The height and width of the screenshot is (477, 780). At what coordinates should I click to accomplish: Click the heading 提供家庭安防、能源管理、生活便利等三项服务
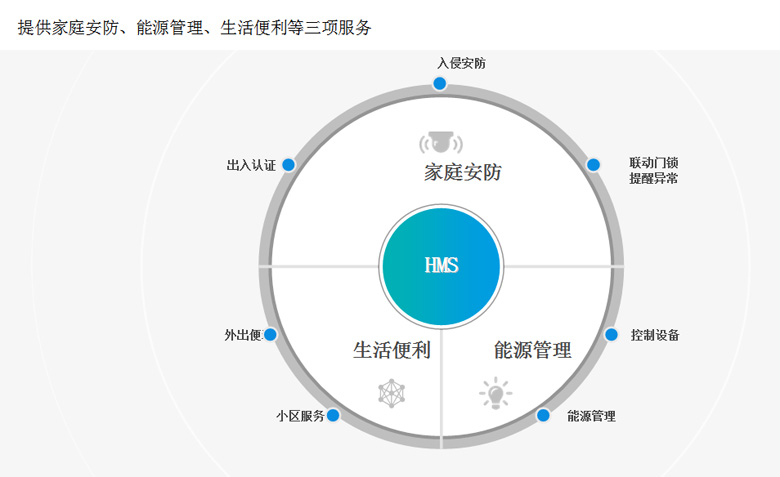pos(195,27)
